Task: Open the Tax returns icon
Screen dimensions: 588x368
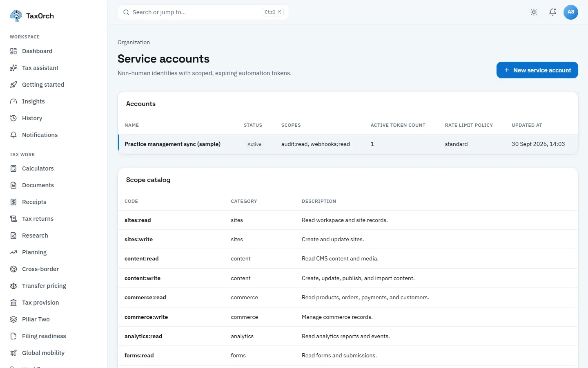Action: pyautogui.click(x=13, y=219)
